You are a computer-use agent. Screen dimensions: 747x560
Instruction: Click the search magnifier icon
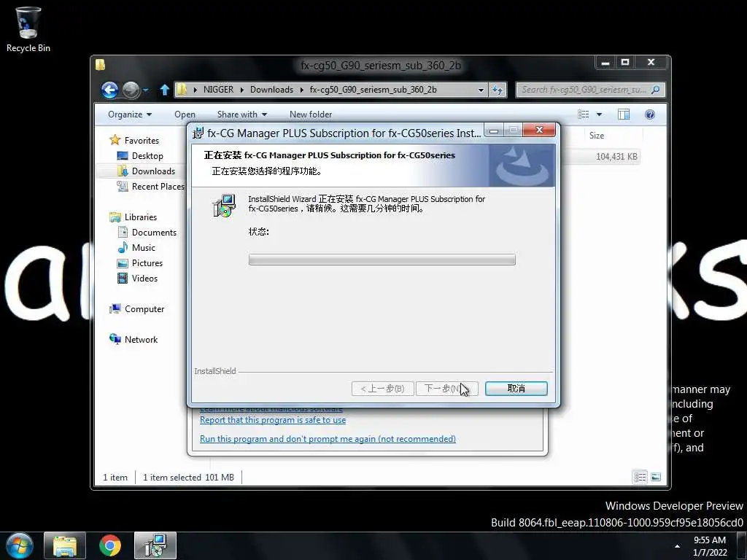[656, 90]
